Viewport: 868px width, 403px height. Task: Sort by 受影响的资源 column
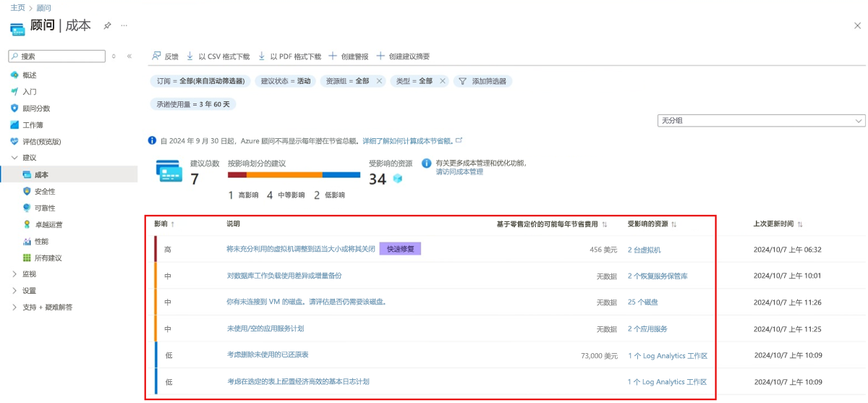[x=652, y=224]
